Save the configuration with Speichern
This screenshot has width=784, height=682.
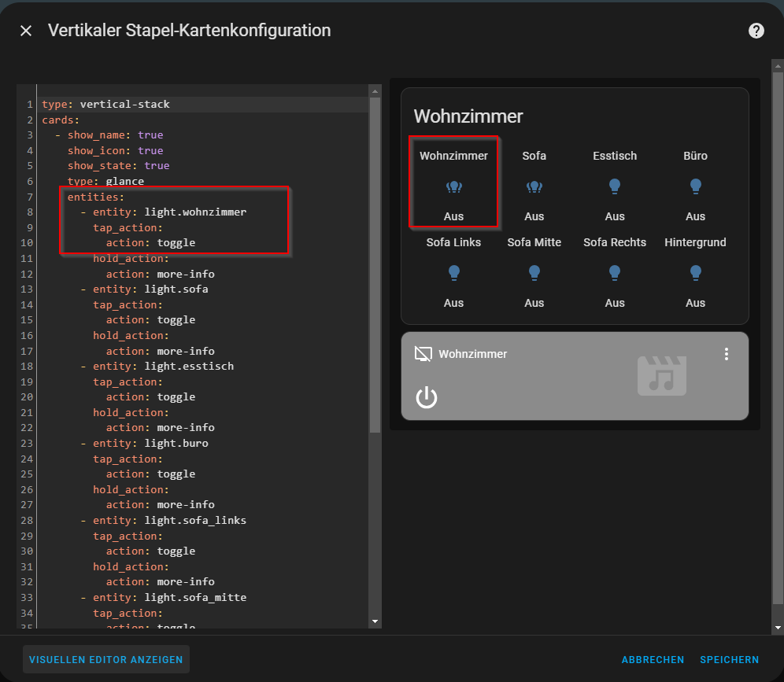(729, 660)
